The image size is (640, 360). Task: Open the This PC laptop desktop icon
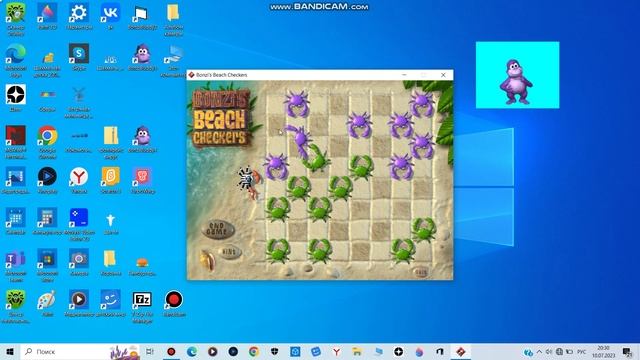(x=173, y=54)
